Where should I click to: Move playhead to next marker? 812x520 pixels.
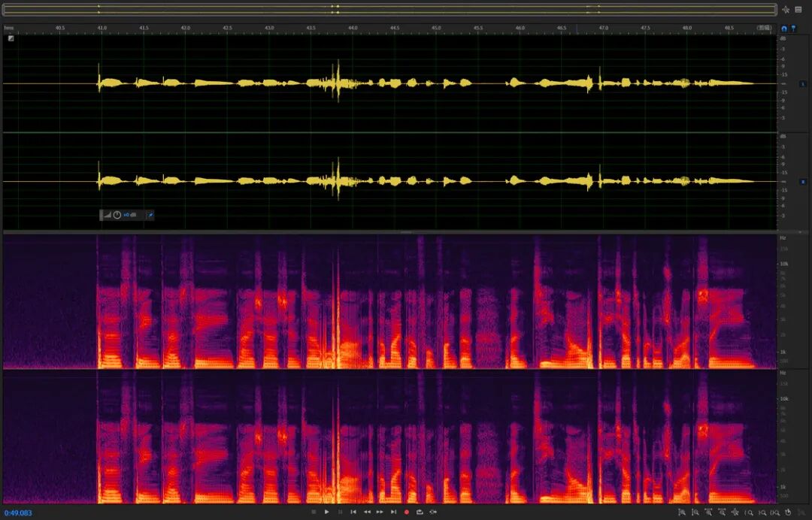(393, 512)
